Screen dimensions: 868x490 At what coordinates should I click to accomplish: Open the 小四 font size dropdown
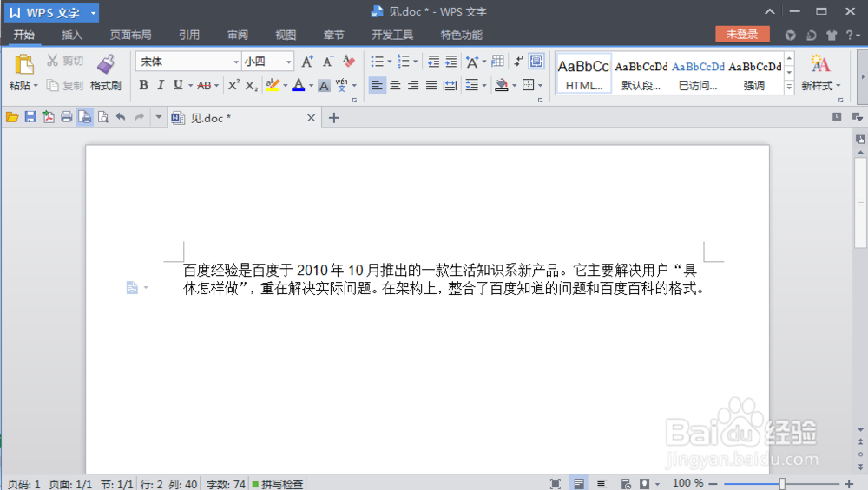click(288, 62)
